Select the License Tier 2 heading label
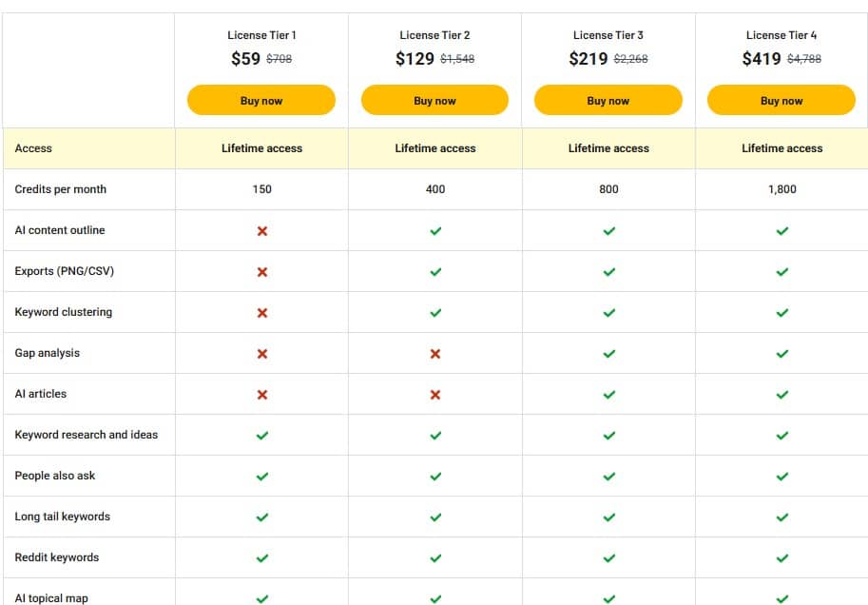The height and width of the screenshot is (605, 868). coord(434,34)
